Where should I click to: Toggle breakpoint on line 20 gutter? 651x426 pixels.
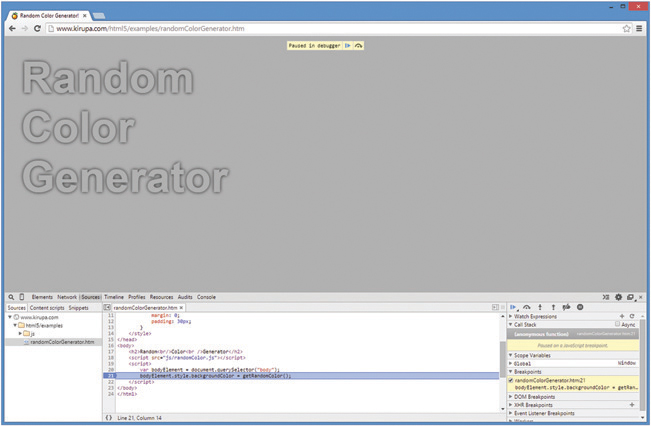[109, 370]
